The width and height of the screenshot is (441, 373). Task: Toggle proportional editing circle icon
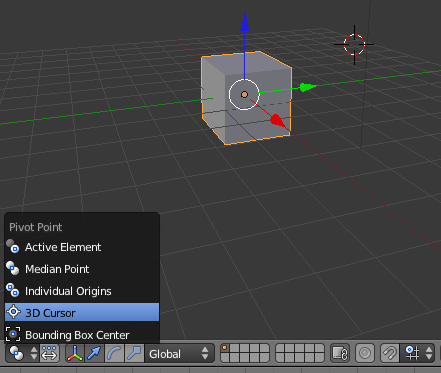point(365,353)
